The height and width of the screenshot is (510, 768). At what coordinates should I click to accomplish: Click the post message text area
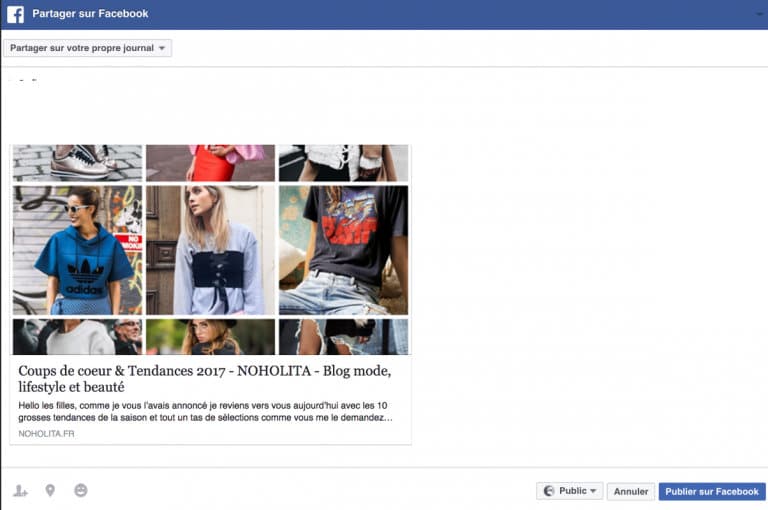[x=384, y=104]
